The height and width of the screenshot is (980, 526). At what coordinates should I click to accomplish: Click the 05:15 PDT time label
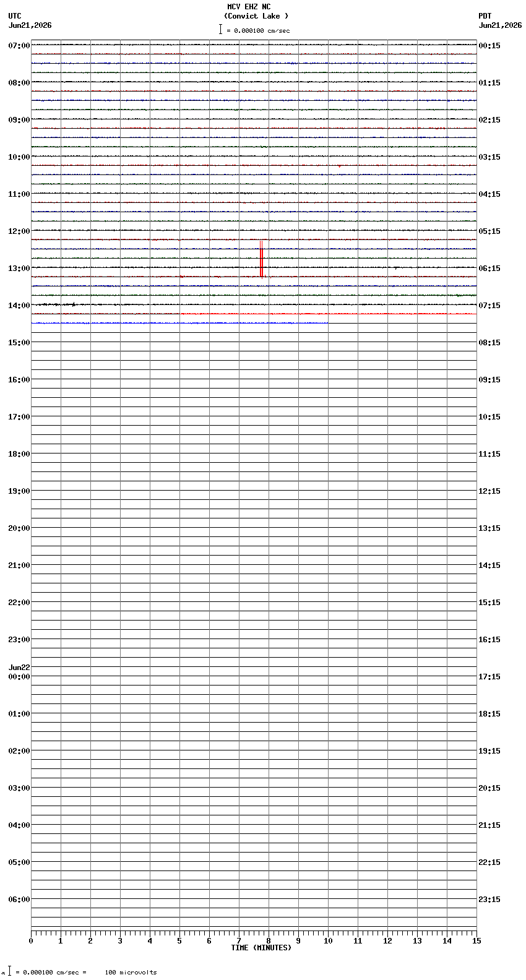(x=489, y=231)
